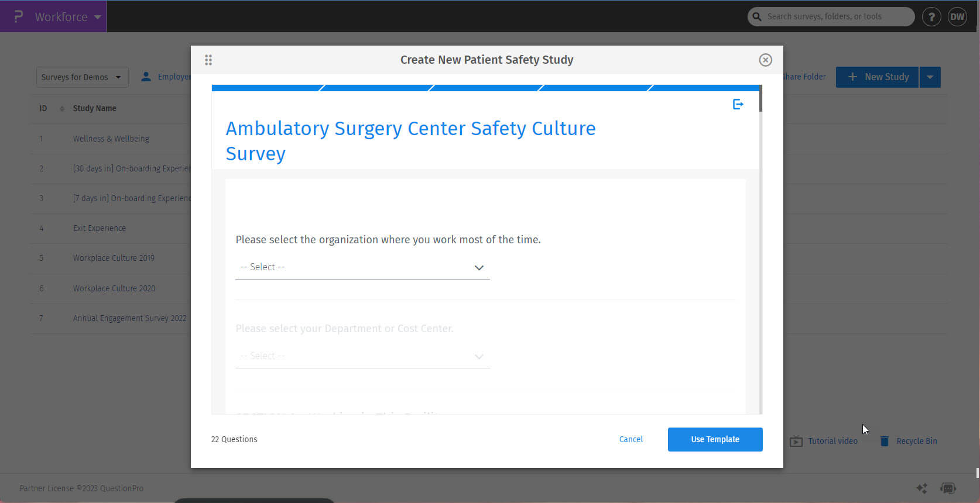Click the Recycle Bin trash icon

point(884,441)
